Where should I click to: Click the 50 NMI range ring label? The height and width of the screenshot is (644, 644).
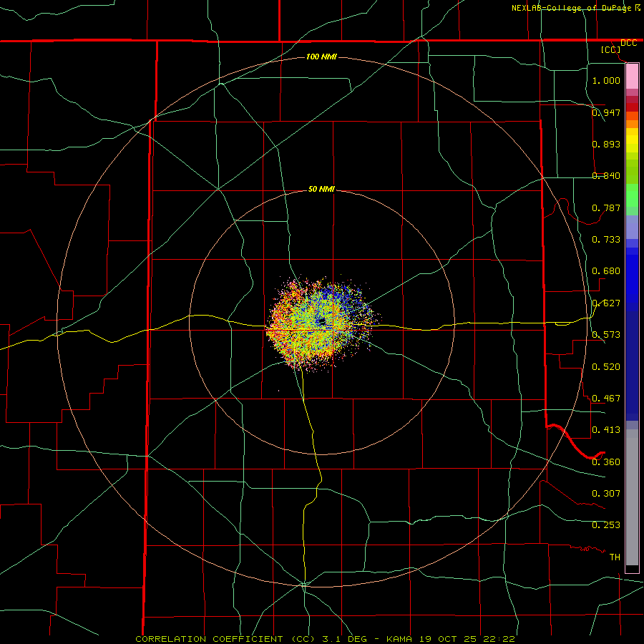click(321, 190)
